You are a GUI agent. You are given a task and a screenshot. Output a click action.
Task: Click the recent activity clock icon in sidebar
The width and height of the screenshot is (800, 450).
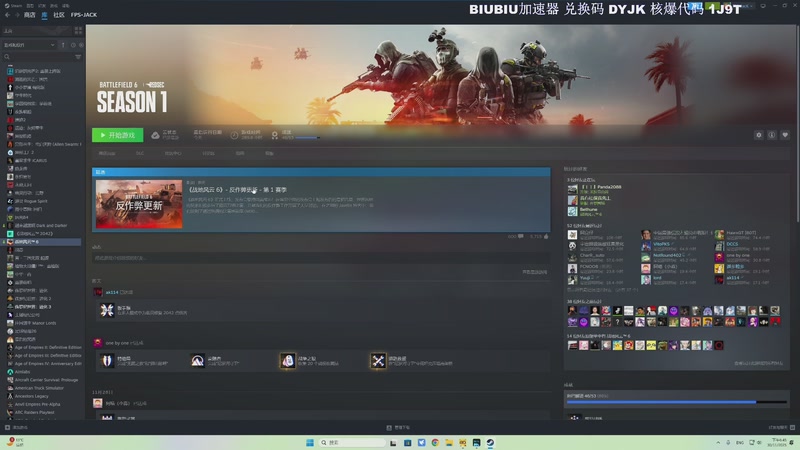73,45
